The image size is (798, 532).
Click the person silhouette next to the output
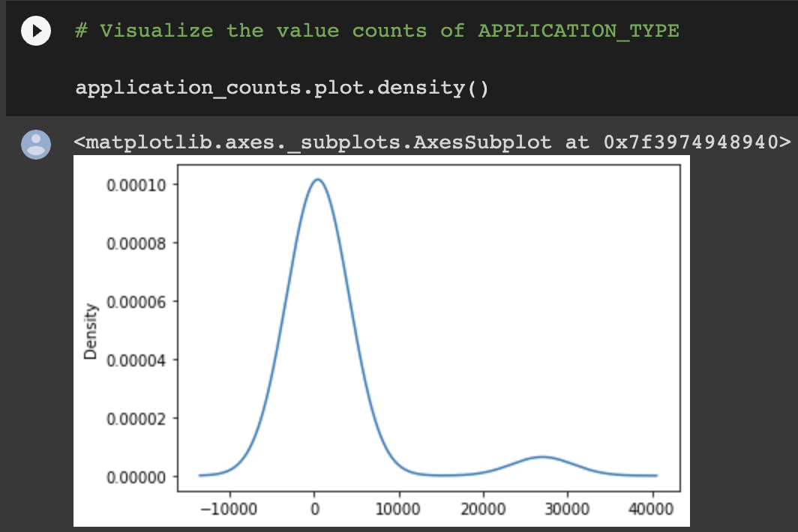[34, 144]
